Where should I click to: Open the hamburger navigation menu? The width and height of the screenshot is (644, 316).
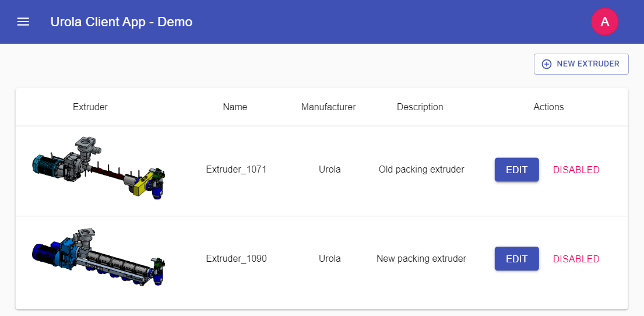(23, 22)
